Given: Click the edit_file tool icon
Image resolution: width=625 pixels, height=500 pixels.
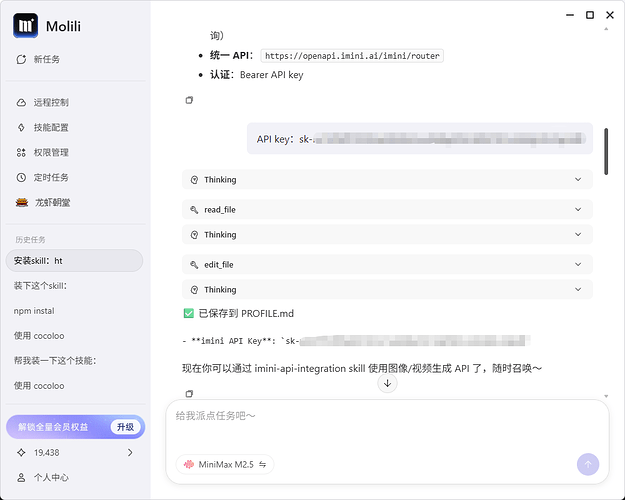Looking at the screenshot, I should [x=194, y=265].
